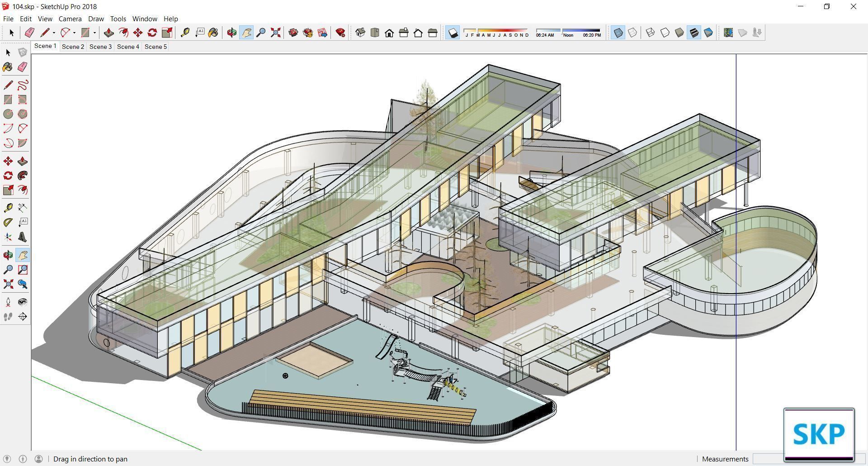Choose Protractor tool in left toolbar
Viewport: 868px width, 466px height.
point(8,222)
